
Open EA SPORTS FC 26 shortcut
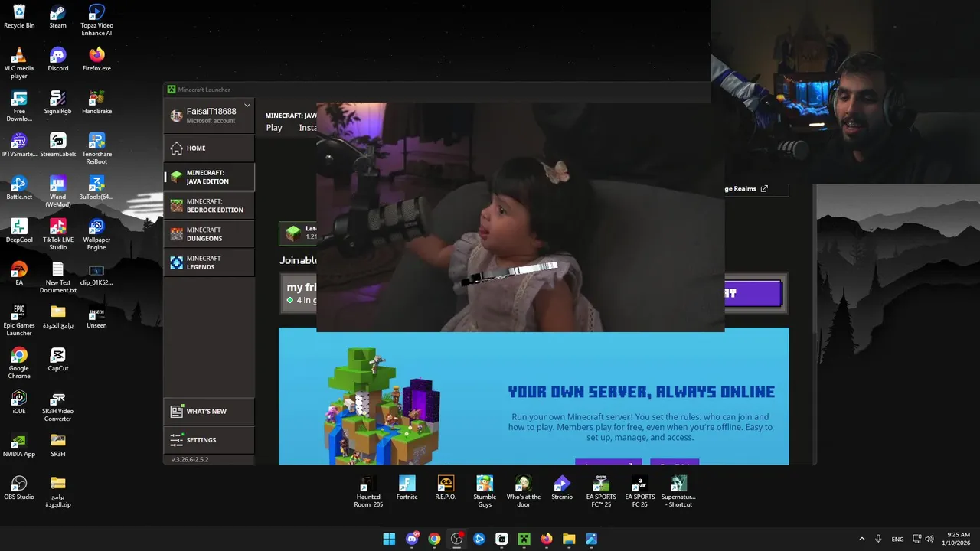click(640, 491)
